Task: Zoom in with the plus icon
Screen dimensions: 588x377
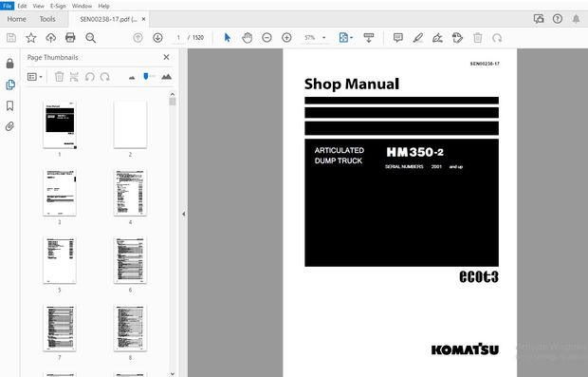Action: 286,38
